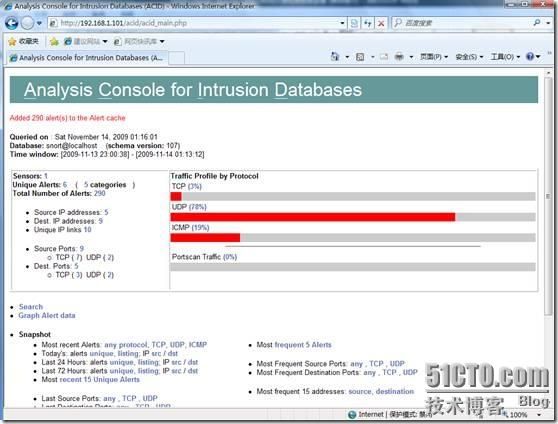Open the recent pages dropdown beside Forward

pos(39,23)
